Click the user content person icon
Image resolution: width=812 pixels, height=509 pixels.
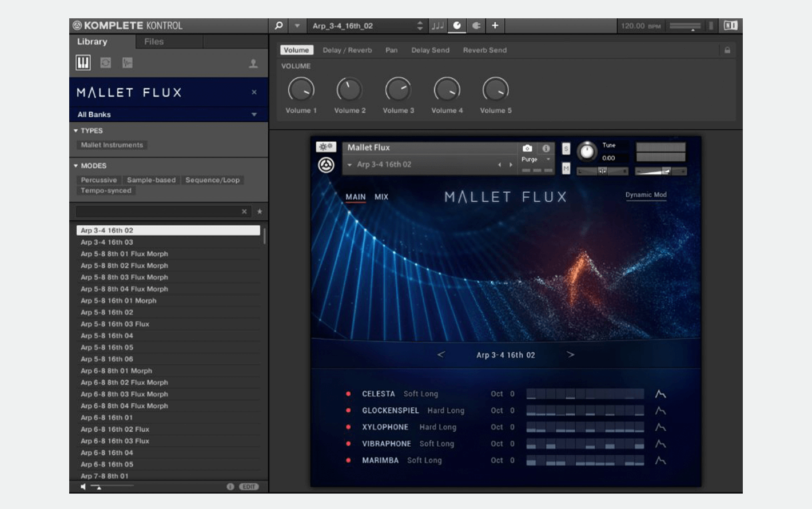tap(253, 63)
